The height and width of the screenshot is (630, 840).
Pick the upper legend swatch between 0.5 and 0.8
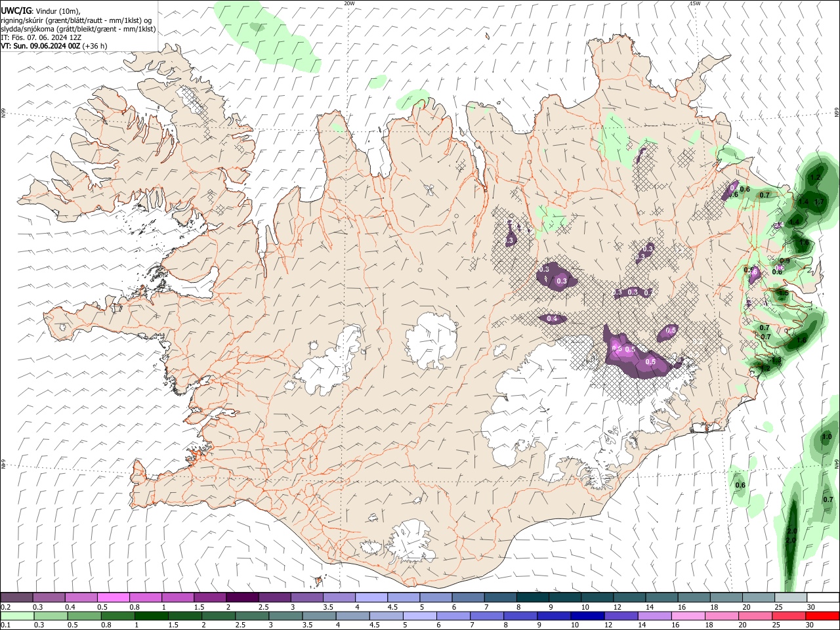click(x=114, y=597)
